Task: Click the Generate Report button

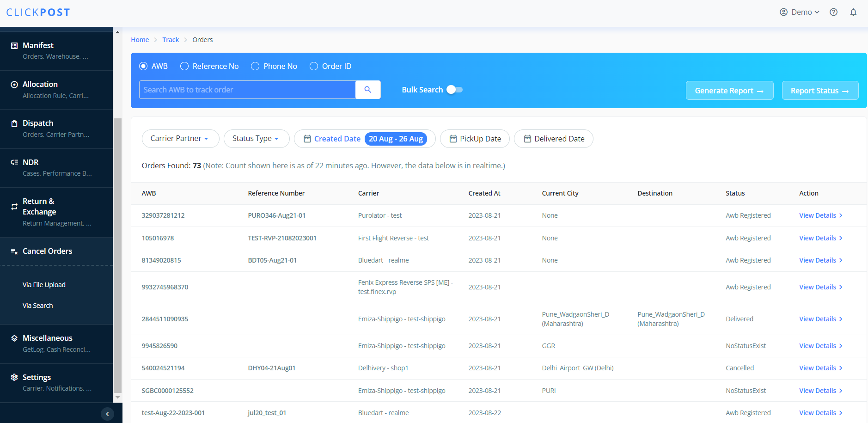Action: (729, 91)
